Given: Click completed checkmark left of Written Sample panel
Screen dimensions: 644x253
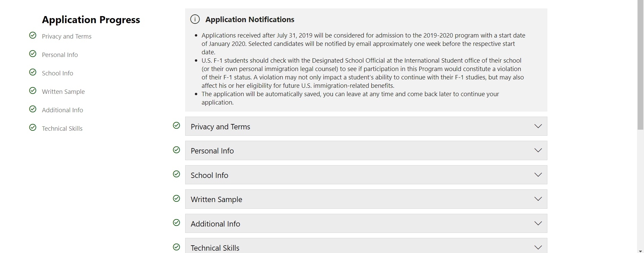Looking at the screenshot, I should [176, 199].
